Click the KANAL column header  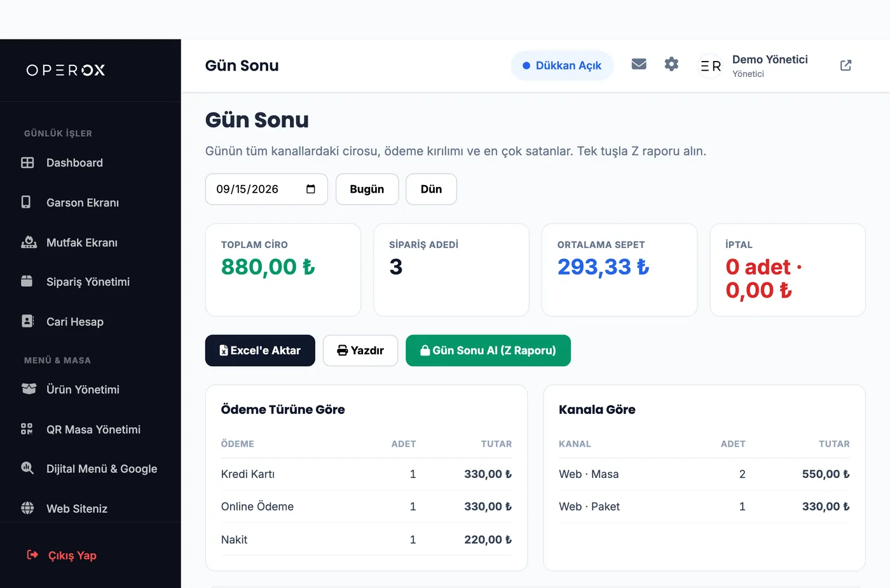(575, 444)
